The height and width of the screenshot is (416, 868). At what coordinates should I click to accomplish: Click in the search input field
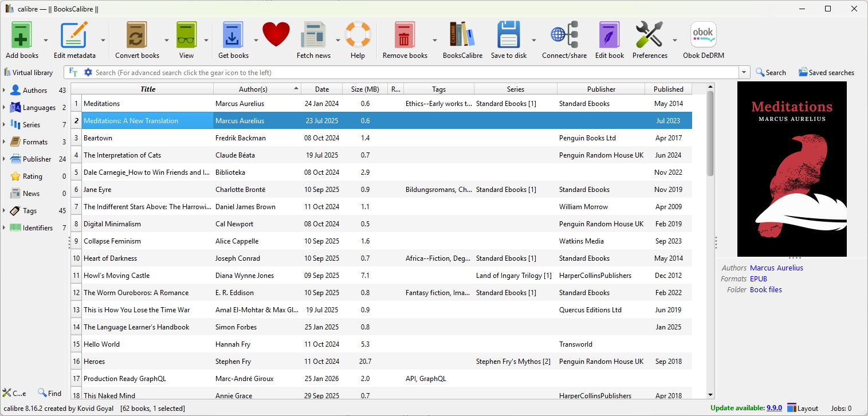(x=415, y=72)
